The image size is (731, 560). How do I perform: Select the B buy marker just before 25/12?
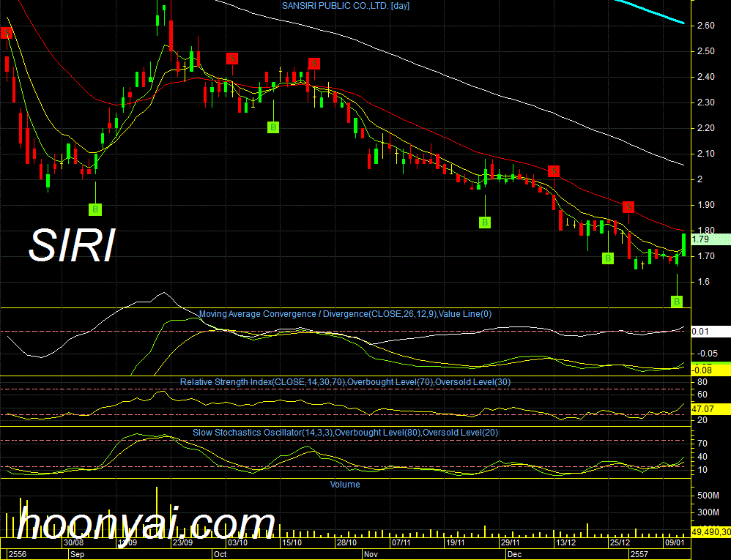(608, 258)
